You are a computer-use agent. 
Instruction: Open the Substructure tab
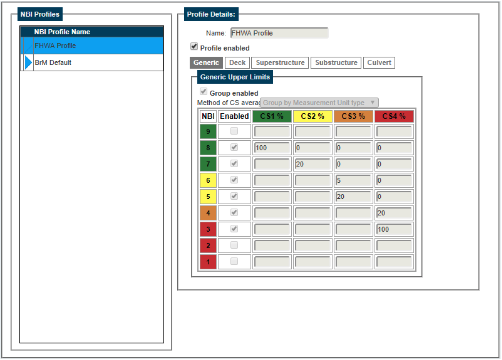point(336,63)
